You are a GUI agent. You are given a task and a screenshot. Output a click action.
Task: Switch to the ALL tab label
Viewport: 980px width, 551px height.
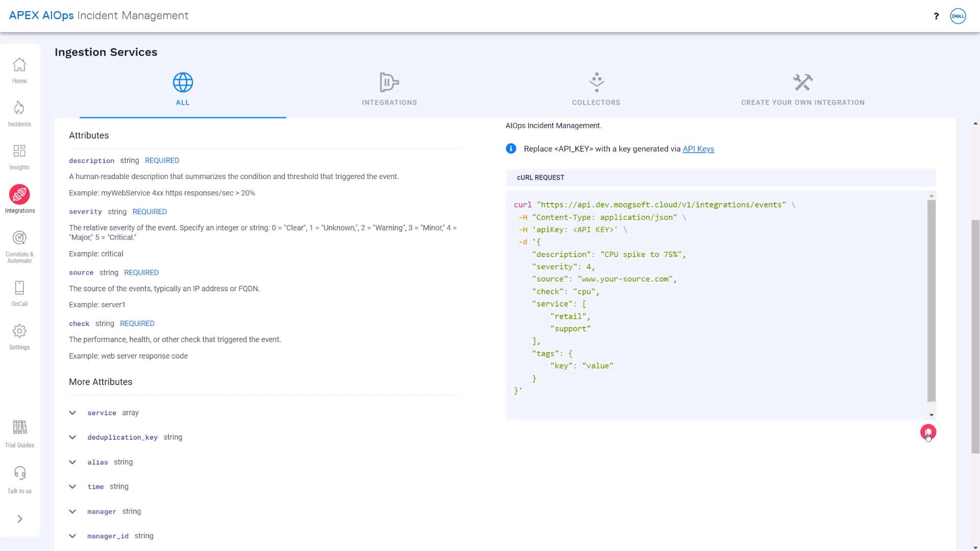click(183, 103)
